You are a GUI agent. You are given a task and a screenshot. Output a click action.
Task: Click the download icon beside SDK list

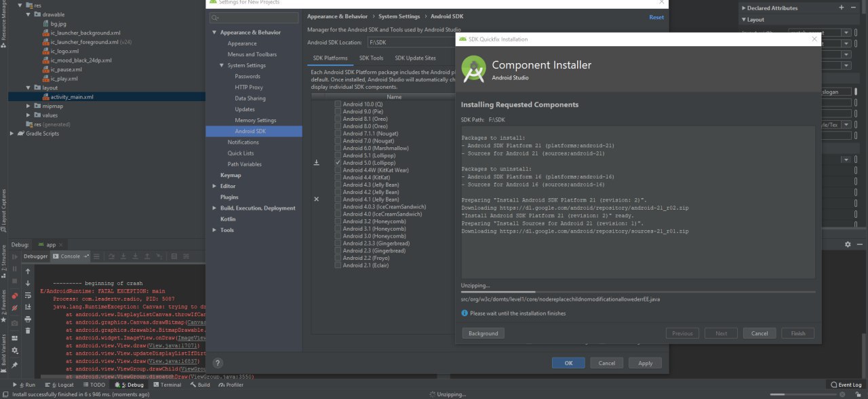316,163
